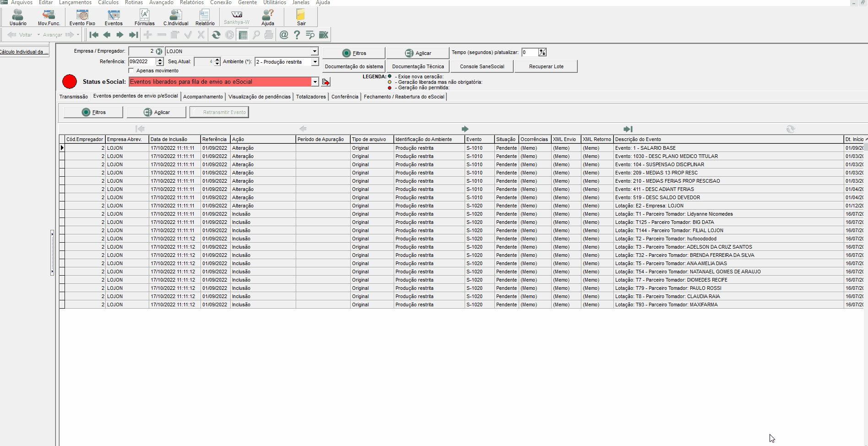868x446 pixels.
Task: Click the Relatório toolbar icon
Action: [205, 17]
